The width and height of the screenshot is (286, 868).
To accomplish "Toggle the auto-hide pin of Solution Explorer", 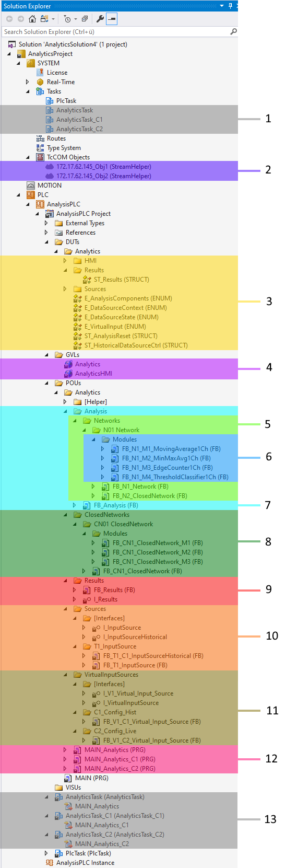I will (230, 6).
